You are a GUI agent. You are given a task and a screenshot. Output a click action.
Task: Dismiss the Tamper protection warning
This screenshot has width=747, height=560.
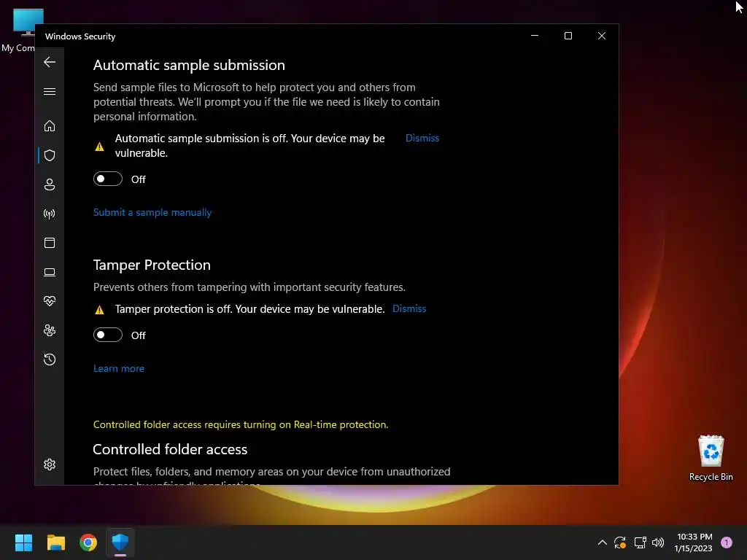(x=409, y=308)
